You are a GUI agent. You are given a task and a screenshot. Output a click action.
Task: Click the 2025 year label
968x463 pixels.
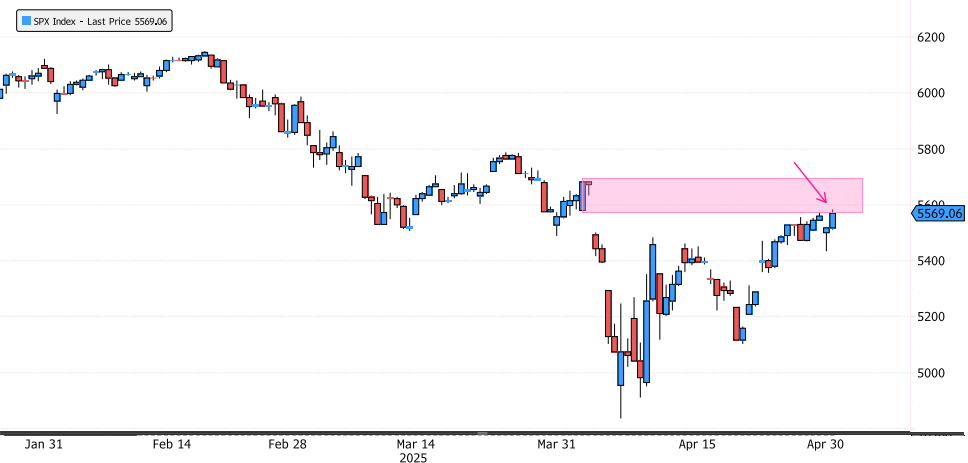click(x=415, y=458)
